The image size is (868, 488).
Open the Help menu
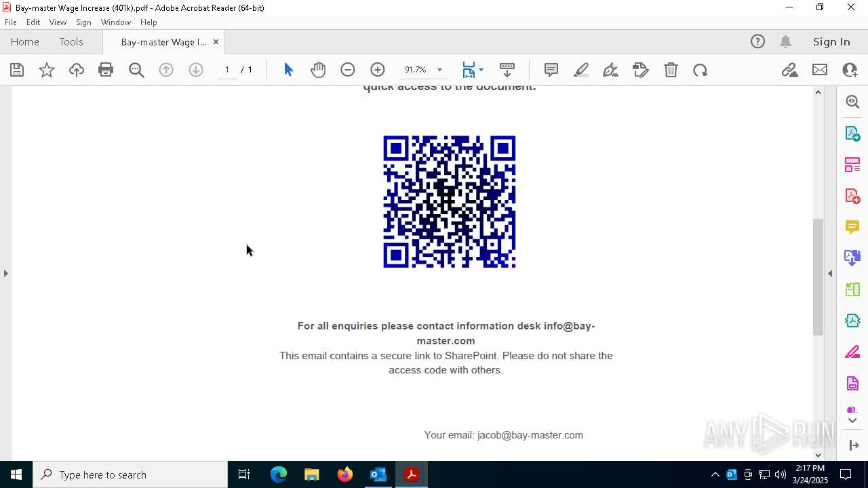coord(149,22)
